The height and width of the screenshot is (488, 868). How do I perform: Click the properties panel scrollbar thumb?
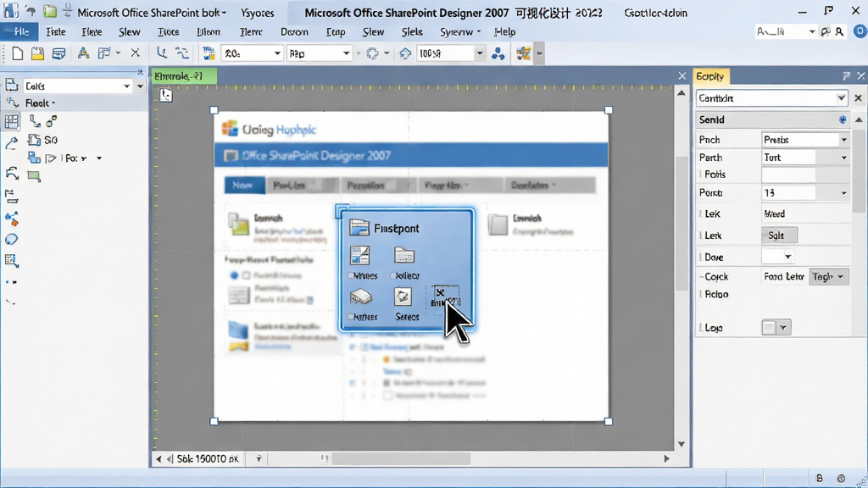point(860,171)
